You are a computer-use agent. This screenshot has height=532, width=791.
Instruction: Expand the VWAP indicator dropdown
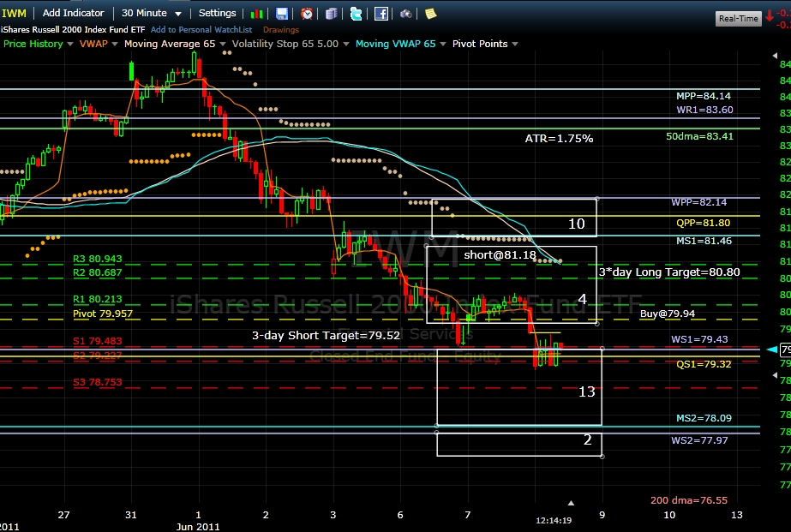tap(115, 44)
